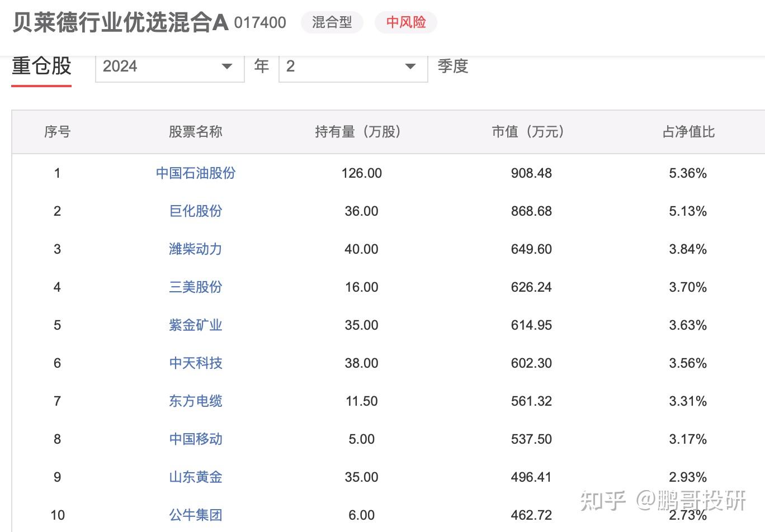Open the 中国石油股份 stock link

196,173
